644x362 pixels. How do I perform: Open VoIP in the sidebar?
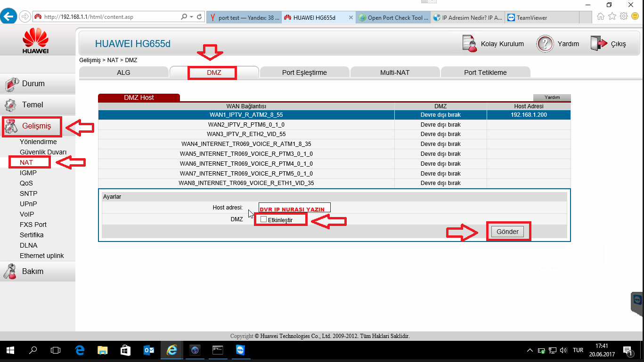pyautogui.click(x=27, y=214)
